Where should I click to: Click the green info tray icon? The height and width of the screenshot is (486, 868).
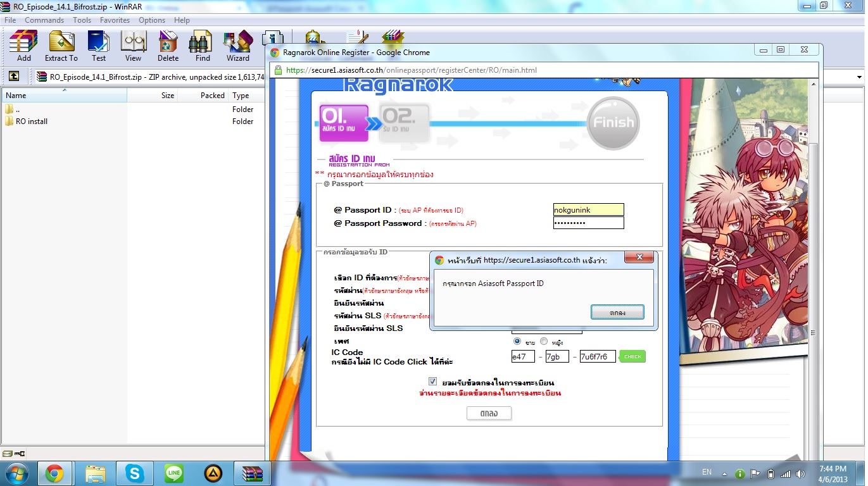pos(739,474)
